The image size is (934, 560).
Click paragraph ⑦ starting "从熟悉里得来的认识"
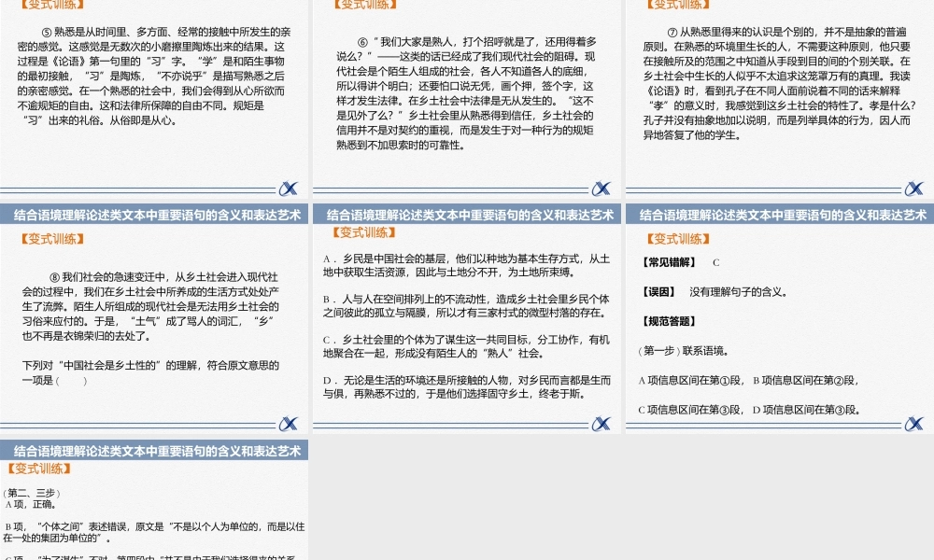point(779,83)
